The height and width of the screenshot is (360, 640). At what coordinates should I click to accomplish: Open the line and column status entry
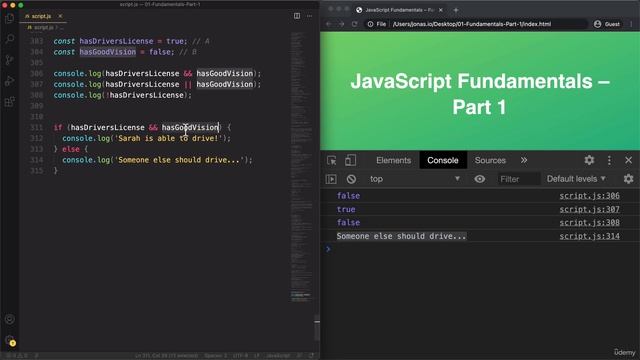[x=166, y=356]
